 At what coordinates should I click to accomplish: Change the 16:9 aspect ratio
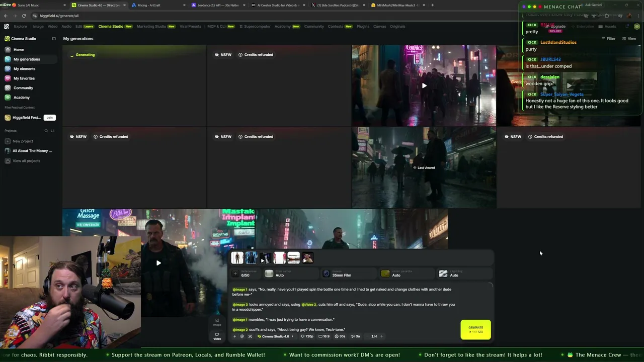[x=325, y=336]
